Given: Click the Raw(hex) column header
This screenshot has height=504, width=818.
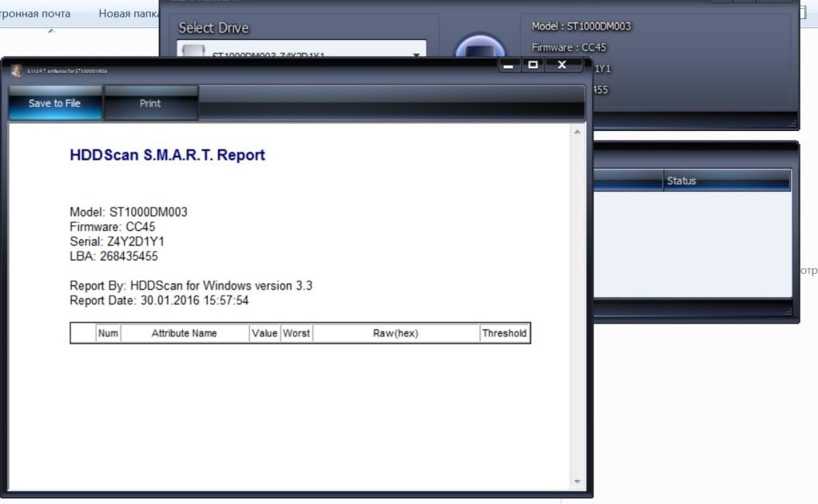Looking at the screenshot, I should pyautogui.click(x=395, y=333).
